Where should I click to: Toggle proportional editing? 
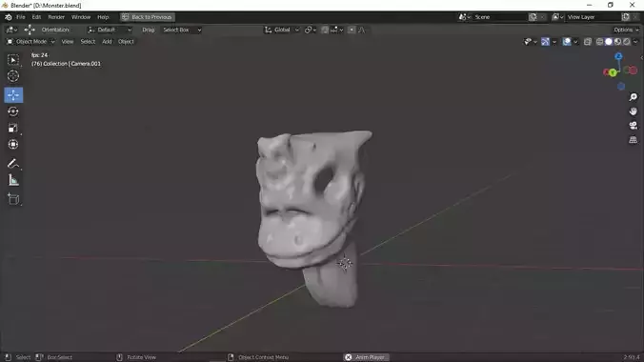(352, 30)
